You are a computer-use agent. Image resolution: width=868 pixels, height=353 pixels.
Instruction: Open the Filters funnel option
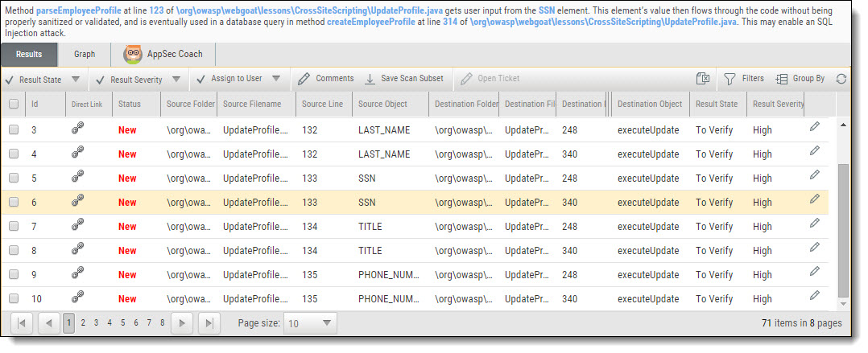pos(743,79)
